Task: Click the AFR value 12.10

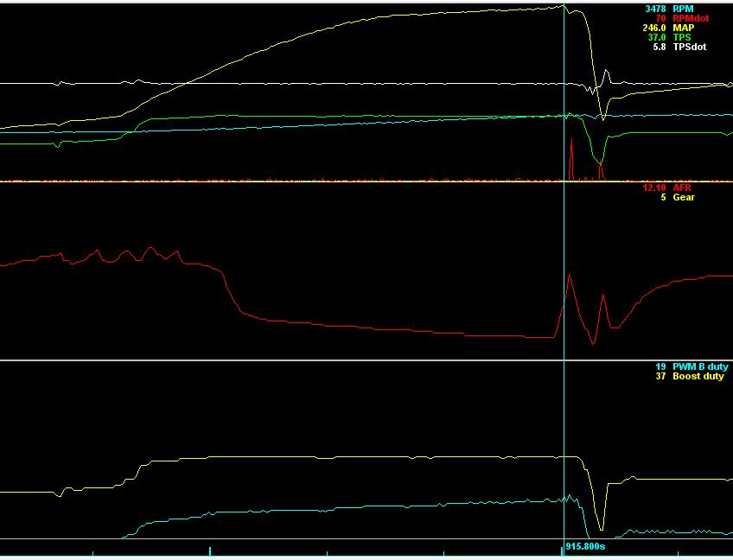Action: tap(654, 188)
